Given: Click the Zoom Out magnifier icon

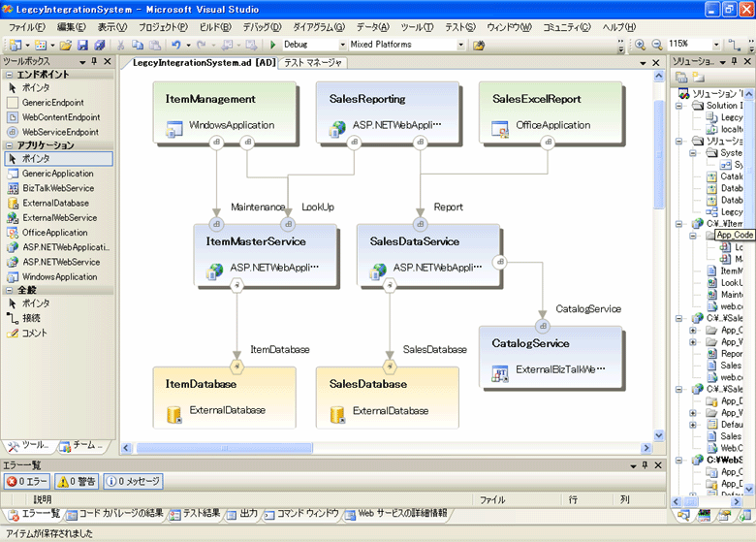Looking at the screenshot, I should point(657,45).
